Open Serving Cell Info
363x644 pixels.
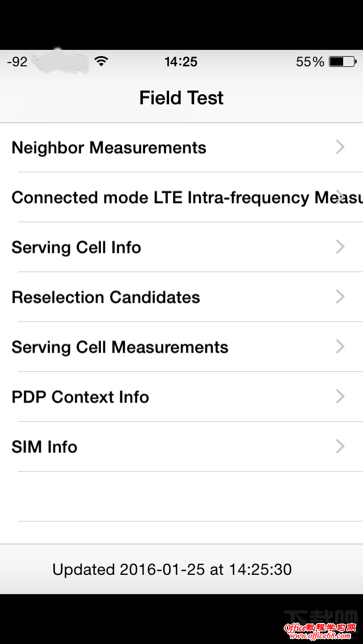pos(77,248)
